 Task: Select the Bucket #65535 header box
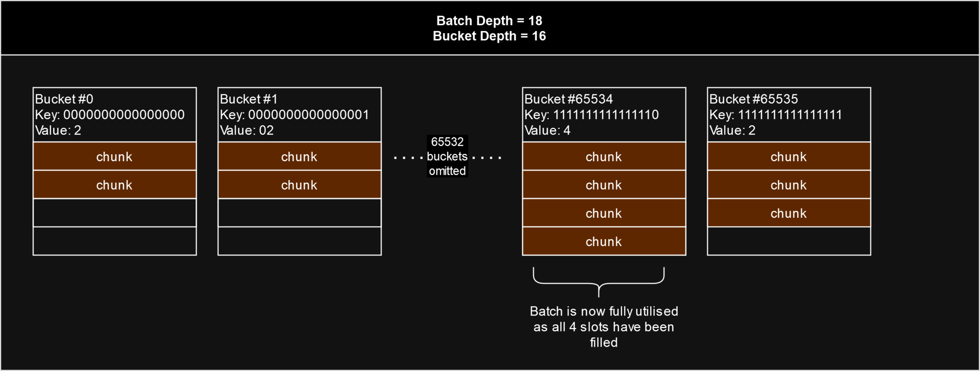(789, 115)
